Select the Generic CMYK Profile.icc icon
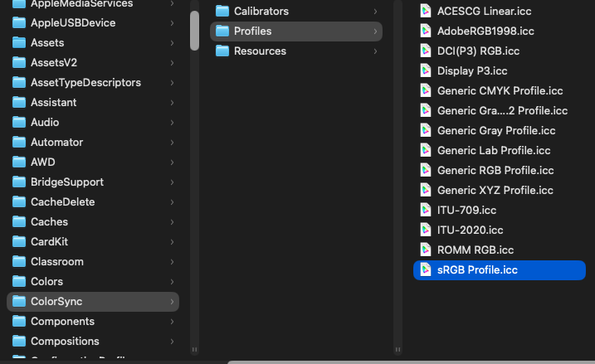The height and width of the screenshot is (364, 595). (x=425, y=90)
